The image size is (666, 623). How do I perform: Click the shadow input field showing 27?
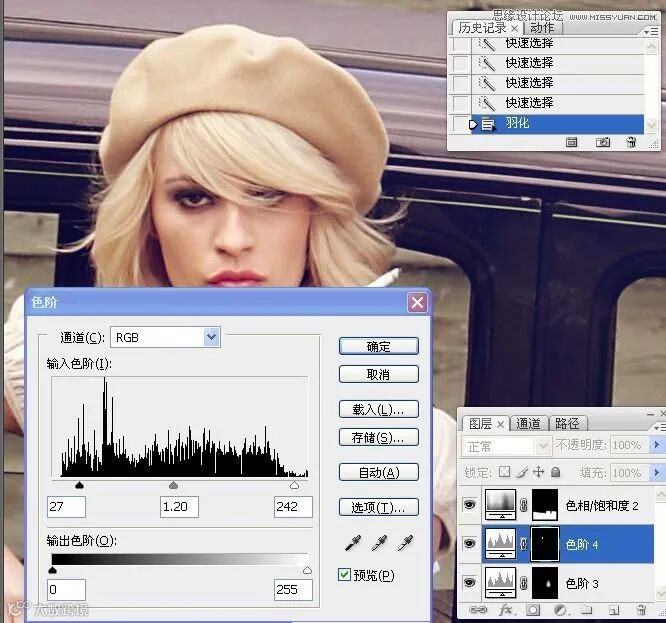point(66,507)
